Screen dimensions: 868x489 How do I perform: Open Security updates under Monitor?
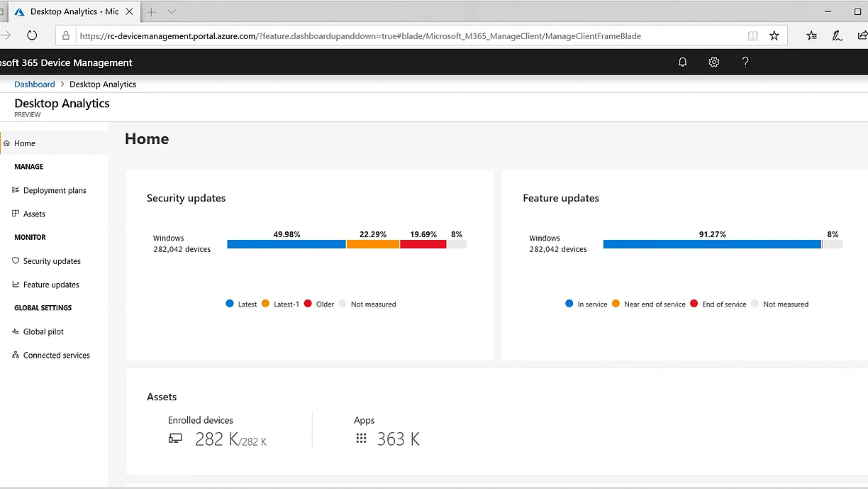tap(51, 260)
